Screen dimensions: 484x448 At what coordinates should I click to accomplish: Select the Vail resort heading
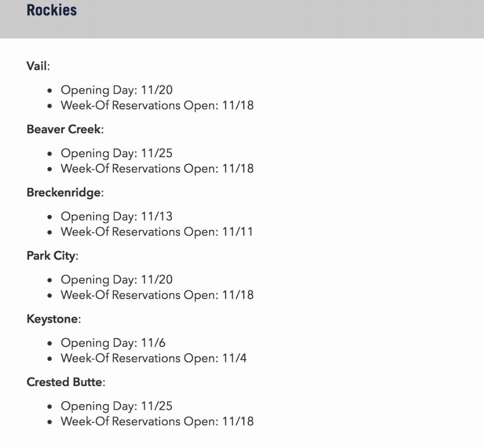pyautogui.click(x=38, y=66)
